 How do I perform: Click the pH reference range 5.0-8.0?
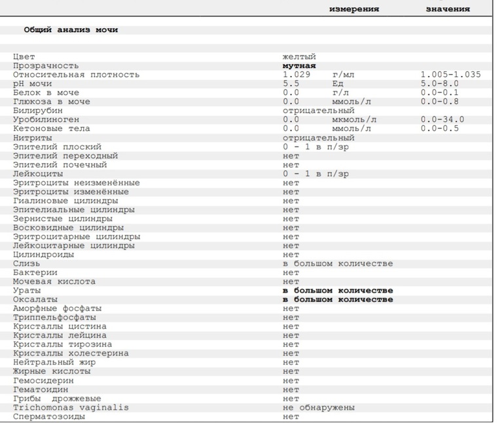coord(439,84)
